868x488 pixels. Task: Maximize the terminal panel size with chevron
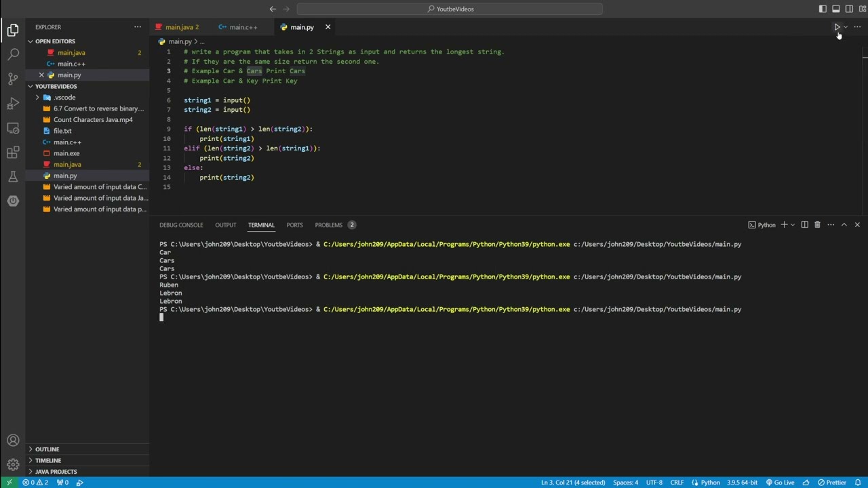point(844,225)
